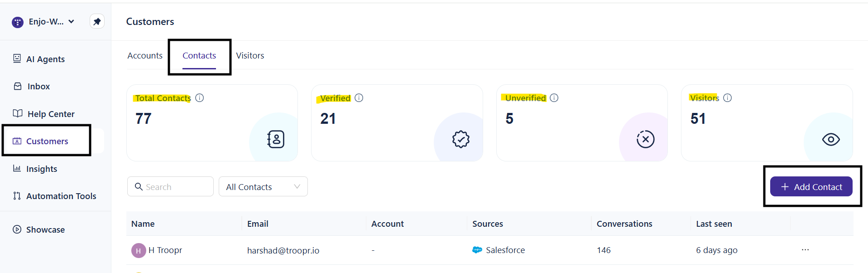Pin the sidebar with the pin icon

click(x=97, y=21)
